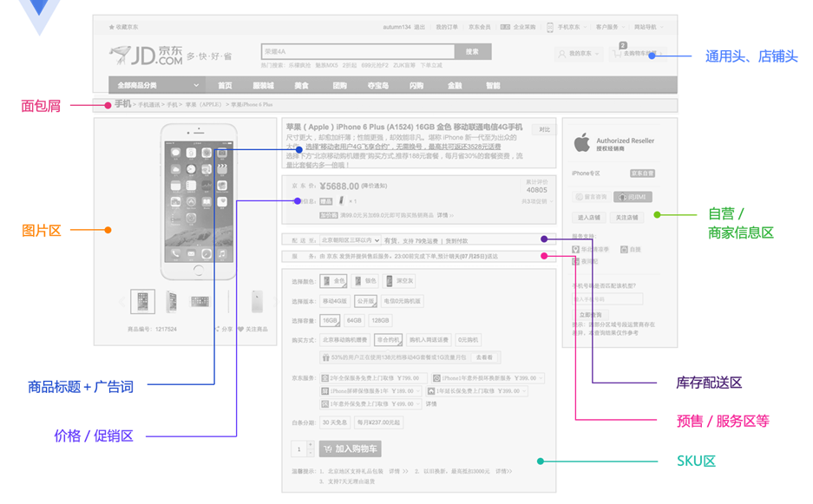Click the 对比 compare button
This screenshot has width=813, height=504.
tap(544, 129)
